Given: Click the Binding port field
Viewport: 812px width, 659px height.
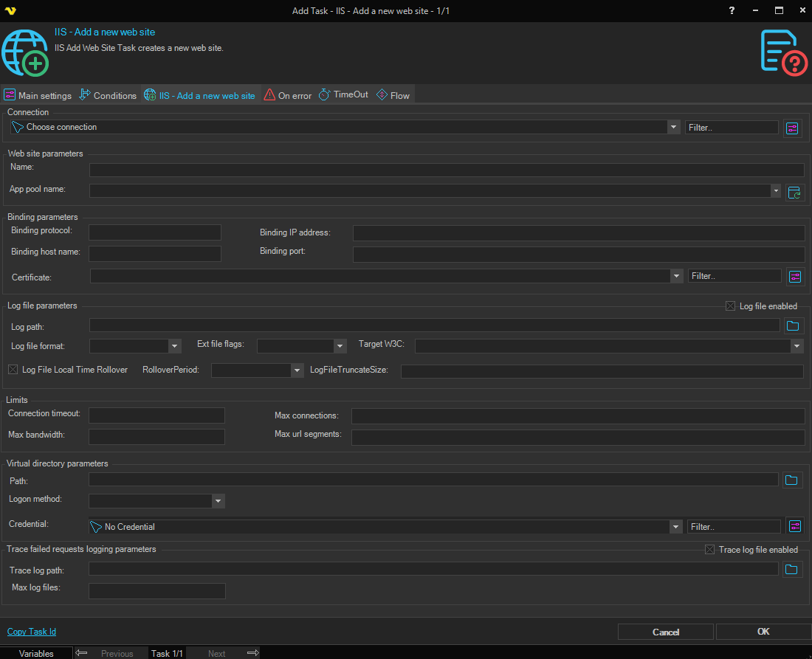Looking at the screenshot, I should [579, 254].
